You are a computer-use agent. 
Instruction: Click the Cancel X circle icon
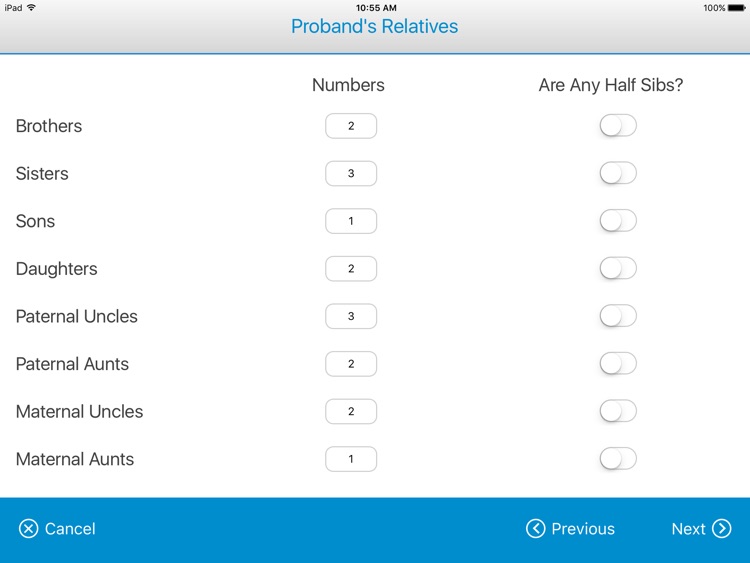tap(28, 529)
